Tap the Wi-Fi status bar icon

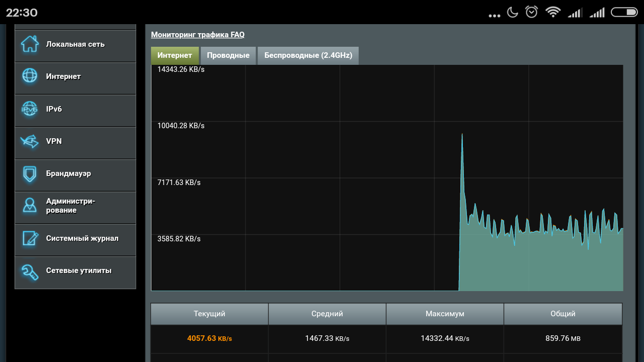(553, 12)
